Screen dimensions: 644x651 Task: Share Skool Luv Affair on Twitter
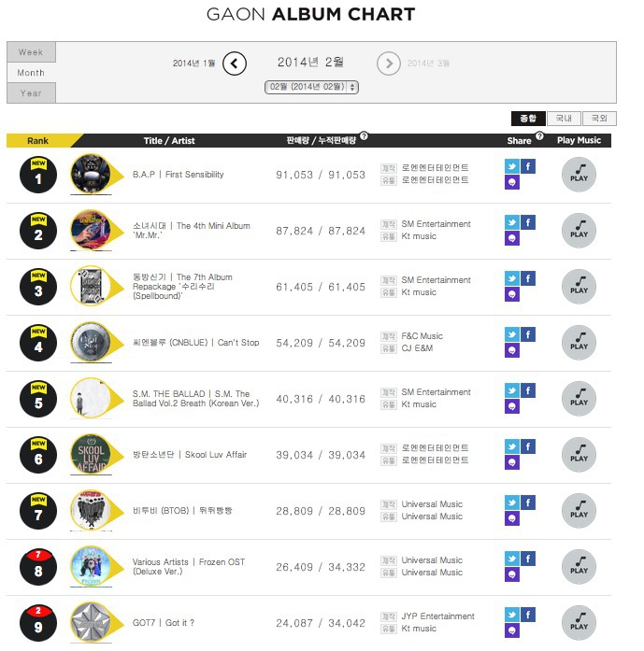tap(512, 446)
